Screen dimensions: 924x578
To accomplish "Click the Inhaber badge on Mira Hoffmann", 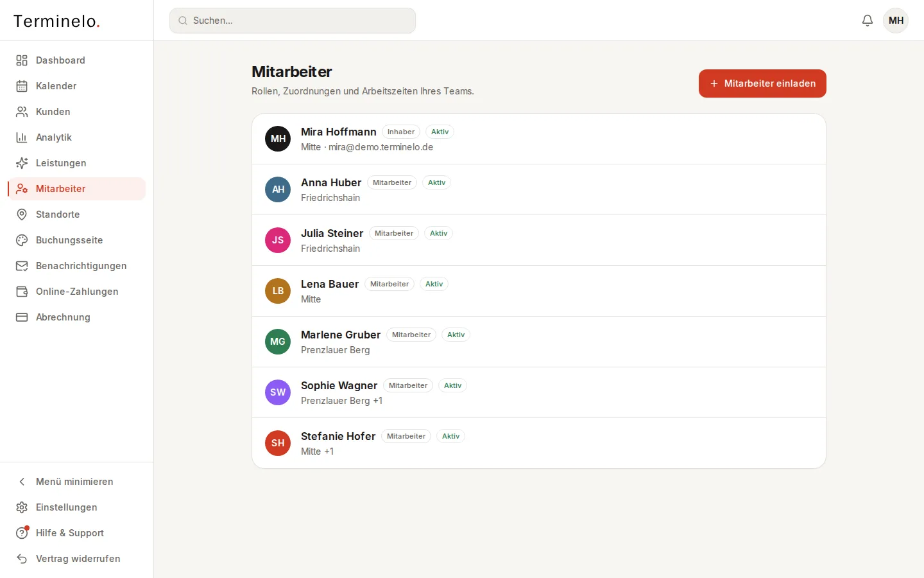I will 401,132.
